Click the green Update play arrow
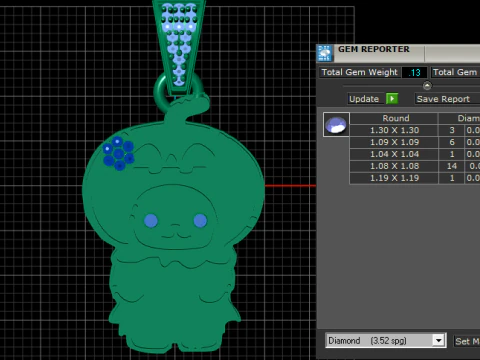The image size is (480, 360). 392,99
